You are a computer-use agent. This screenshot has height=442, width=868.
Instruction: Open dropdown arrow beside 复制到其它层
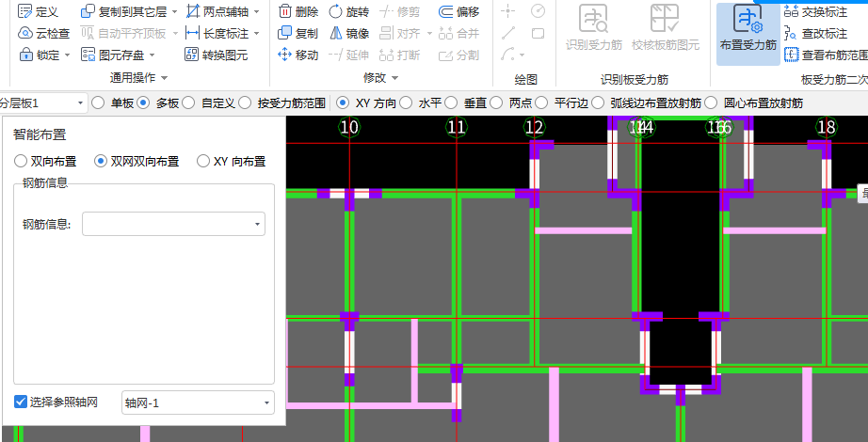click(174, 11)
